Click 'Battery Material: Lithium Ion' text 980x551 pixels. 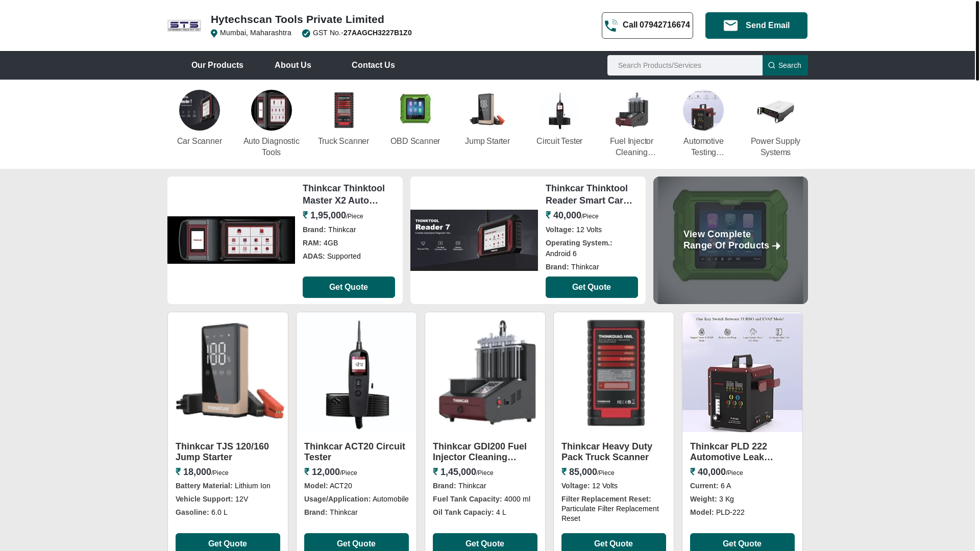coord(223,486)
